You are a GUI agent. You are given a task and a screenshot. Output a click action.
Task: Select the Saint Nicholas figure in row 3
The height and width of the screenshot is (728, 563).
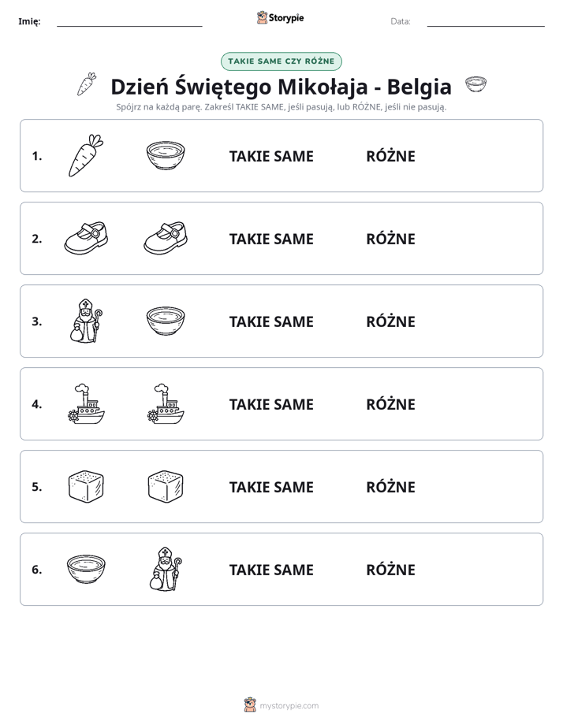86,321
